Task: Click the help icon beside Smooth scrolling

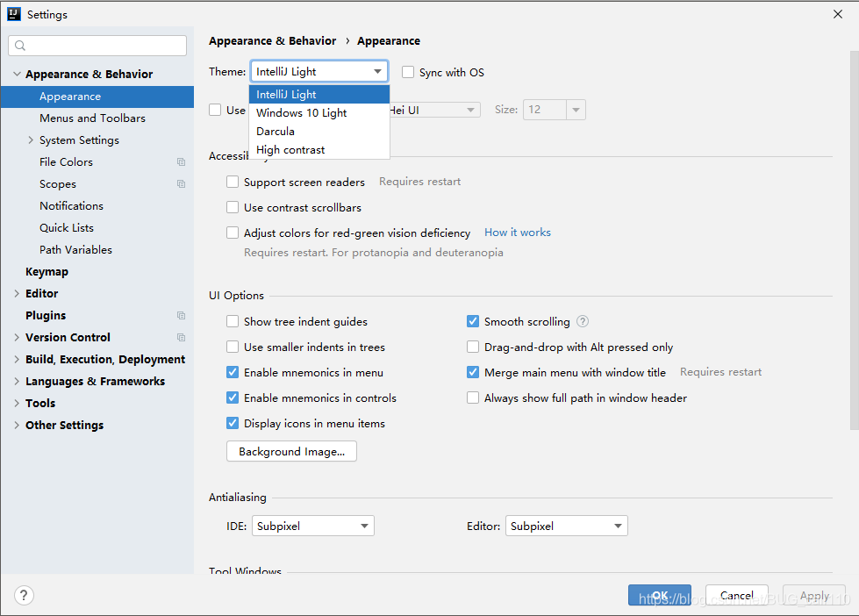Action: tap(582, 321)
